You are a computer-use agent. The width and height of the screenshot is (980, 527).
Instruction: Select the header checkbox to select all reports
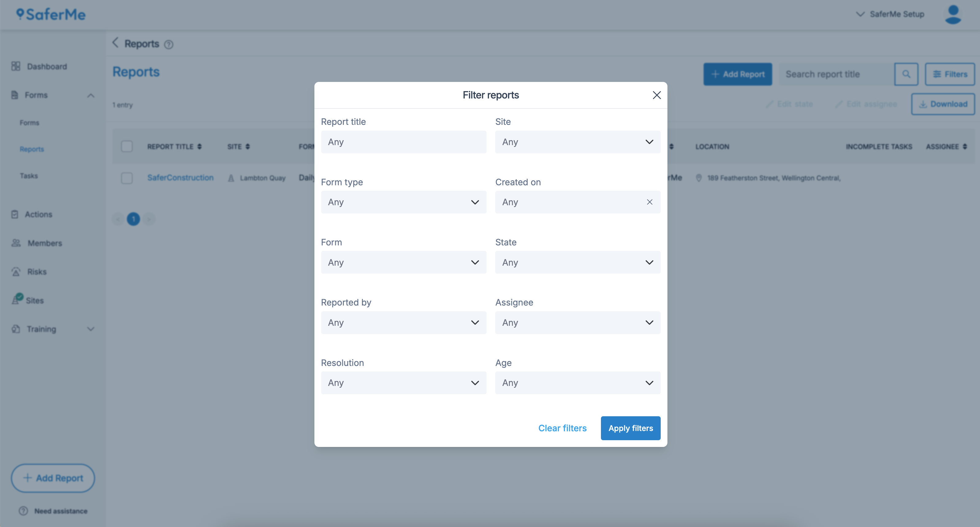(127, 146)
